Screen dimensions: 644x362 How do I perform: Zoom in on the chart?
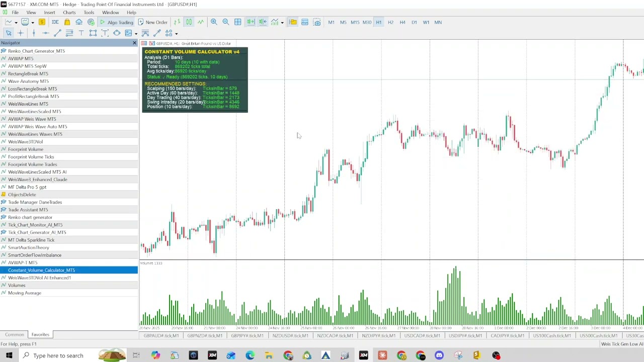click(x=214, y=22)
